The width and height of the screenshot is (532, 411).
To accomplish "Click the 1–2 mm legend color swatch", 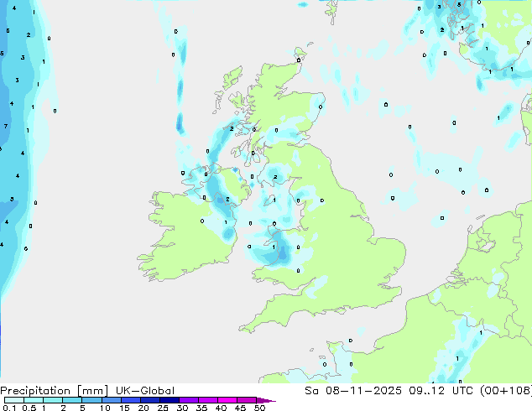I will pyautogui.click(x=53, y=400).
